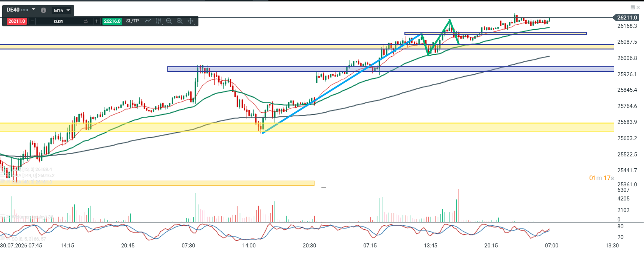Image resolution: width=644 pixels, height=255 pixels.
Task: Click the 25441.7 price axis label
Action: pyautogui.click(x=627, y=170)
